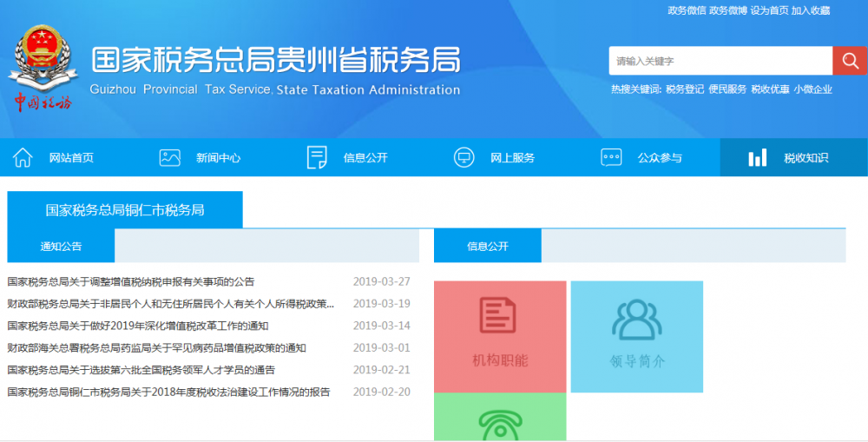This screenshot has height=442, width=868.
Task: Click the picture icon beside 新闻中心
Action: pos(170,158)
